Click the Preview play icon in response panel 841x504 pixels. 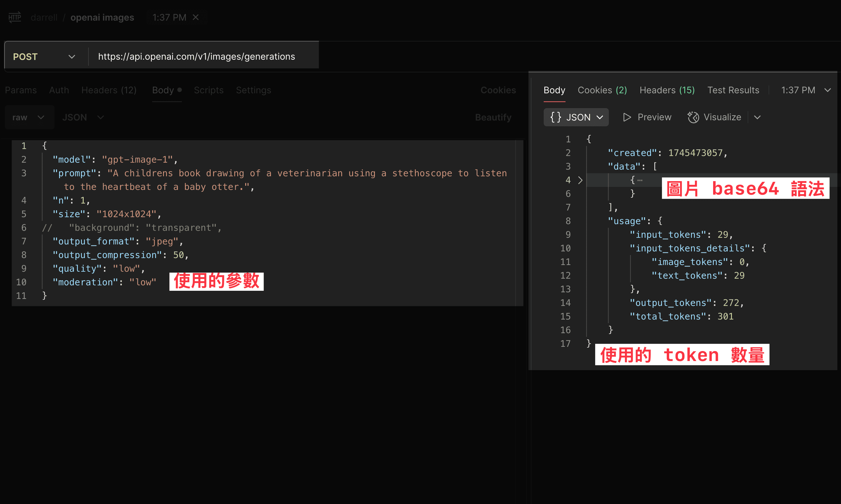click(x=627, y=117)
